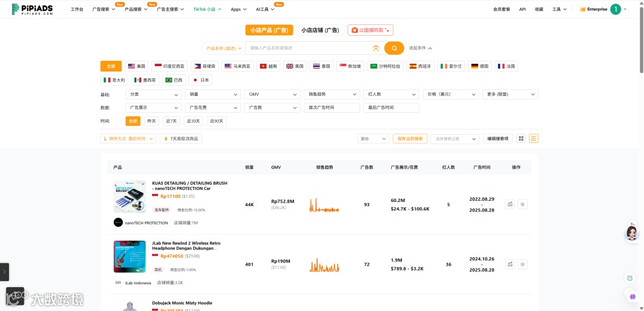
Task: Click the nanoTECH PROTECTION shop logo
Action: 118,222
